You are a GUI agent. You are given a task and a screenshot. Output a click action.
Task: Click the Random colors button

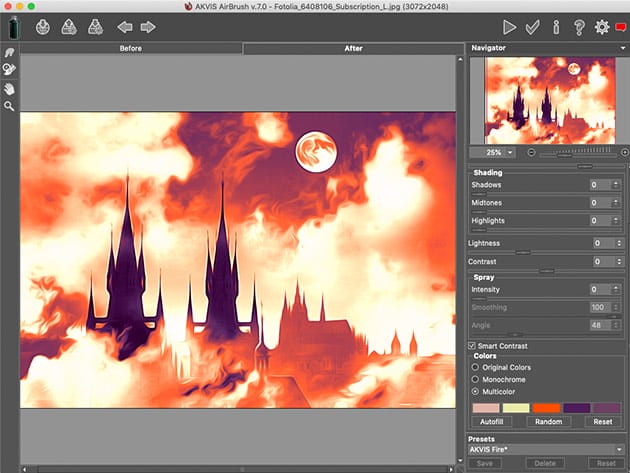click(x=547, y=422)
